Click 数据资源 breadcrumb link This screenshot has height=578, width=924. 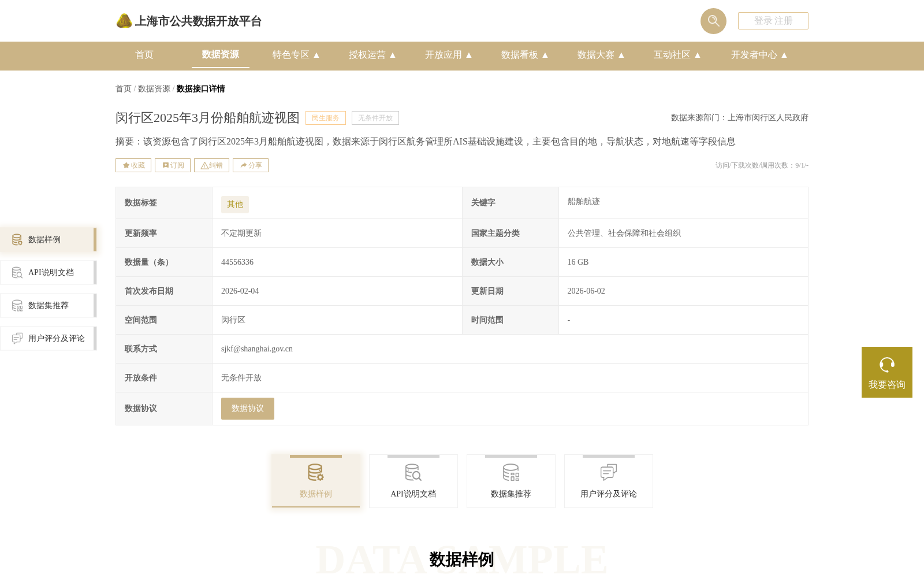(154, 88)
